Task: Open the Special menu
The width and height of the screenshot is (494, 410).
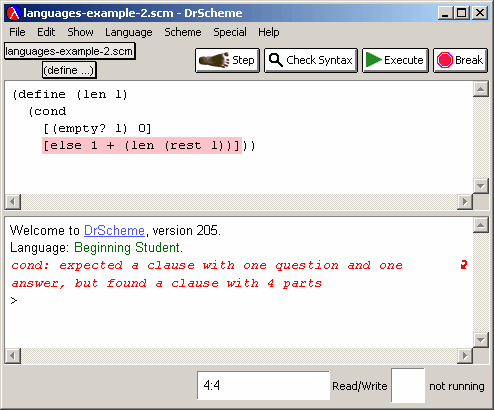Action: (230, 32)
